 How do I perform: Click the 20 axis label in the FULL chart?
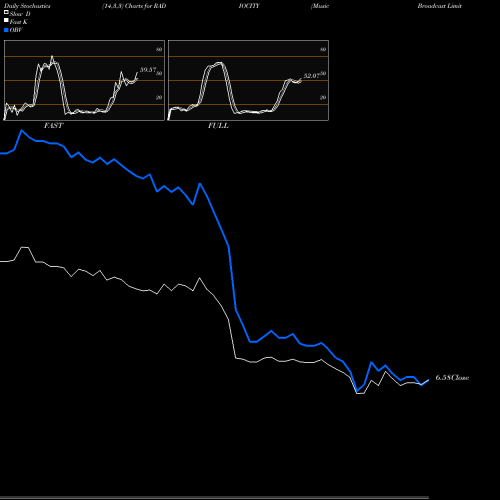tap(323, 97)
